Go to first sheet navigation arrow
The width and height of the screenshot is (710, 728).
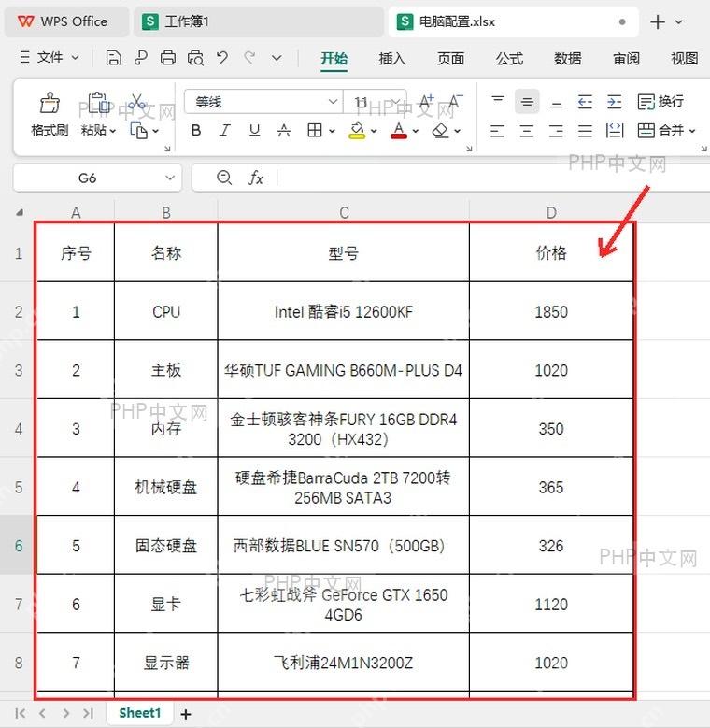click(x=20, y=713)
